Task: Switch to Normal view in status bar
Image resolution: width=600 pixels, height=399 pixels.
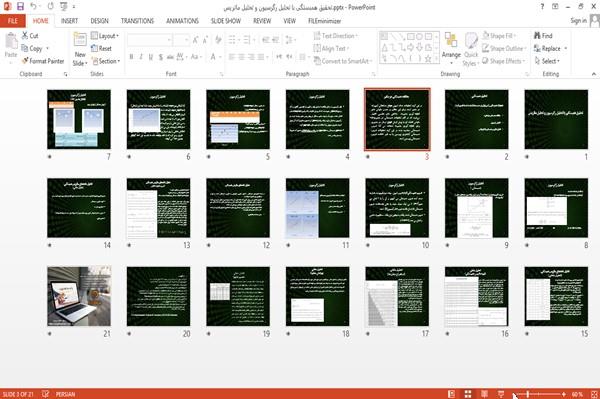Action: pos(452,394)
